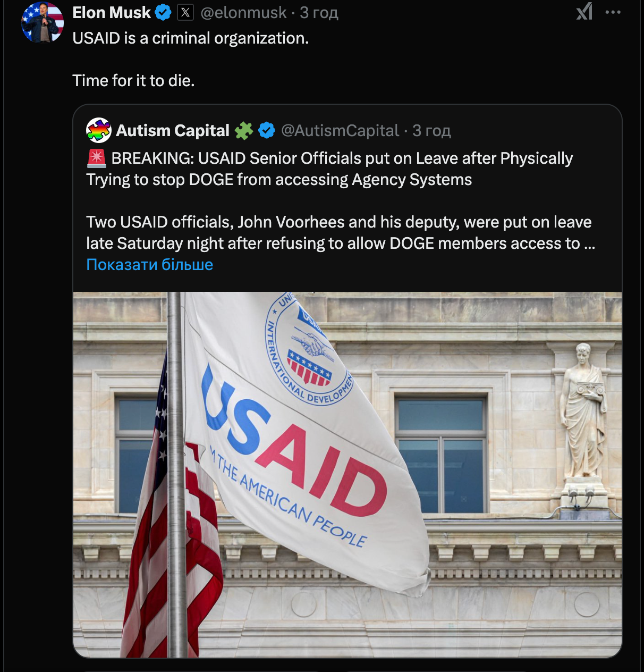Click the "Time for it to die." line
Image resolution: width=644 pixels, height=672 pixels.
click(133, 80)
